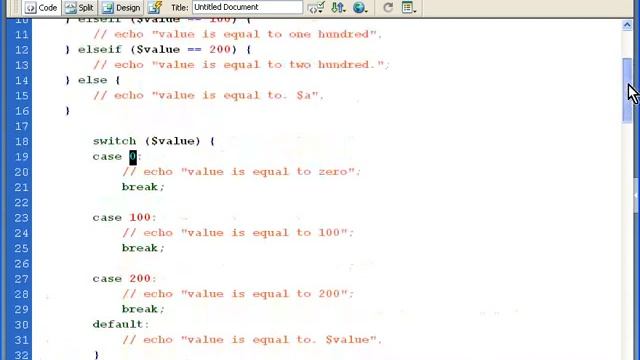
Task: Click break; on line 29
Action: 143,309
